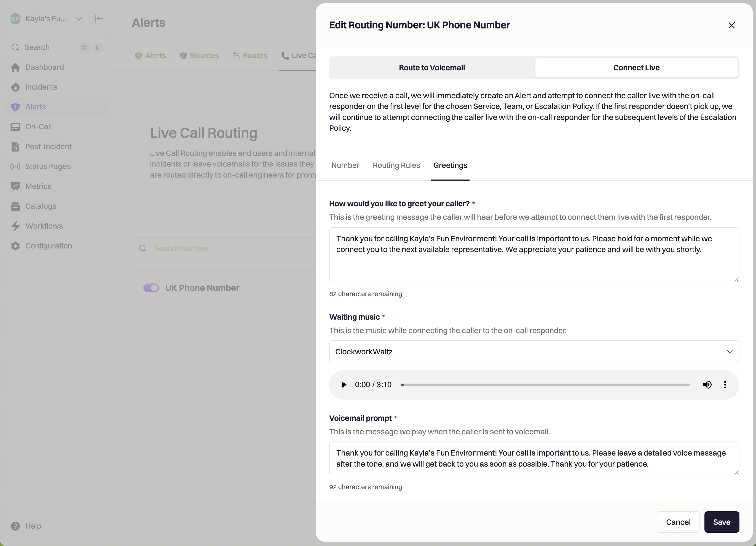Viewport: 756px width, 546px height.
Task: Select Route to Voicemail mode
Action: tap(432, 68)
